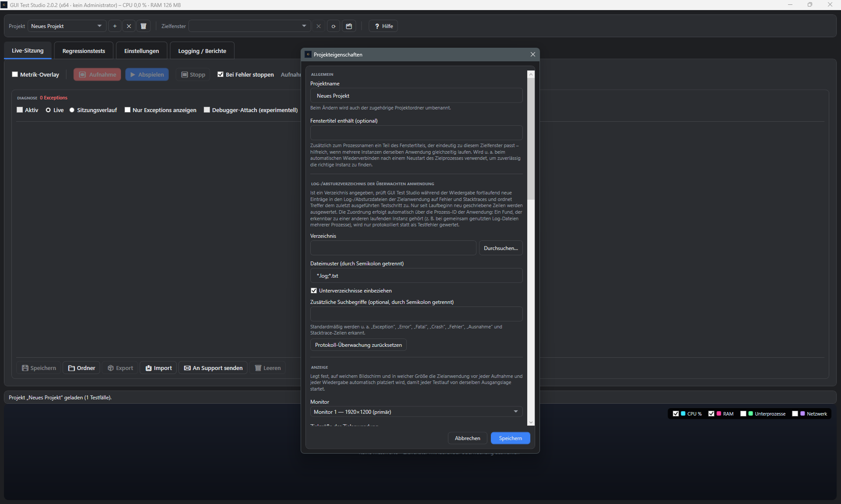
Task: Click An Support senden envelope button
Action: coord(213,368)
